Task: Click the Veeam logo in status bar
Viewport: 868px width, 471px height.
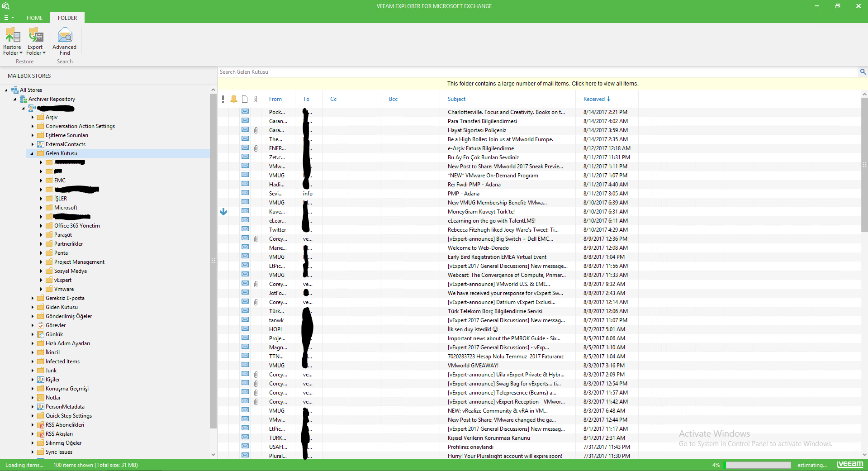Action: [x=850, y=464]
